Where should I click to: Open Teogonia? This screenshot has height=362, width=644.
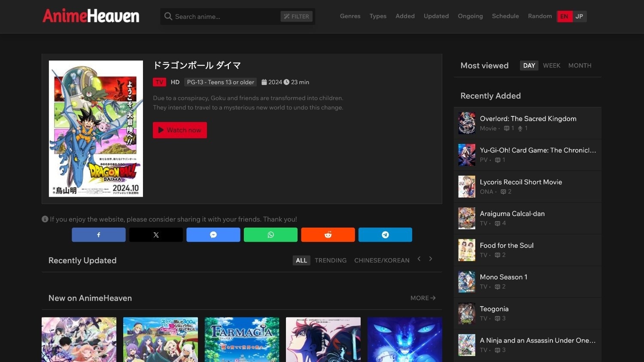(494, 309)
